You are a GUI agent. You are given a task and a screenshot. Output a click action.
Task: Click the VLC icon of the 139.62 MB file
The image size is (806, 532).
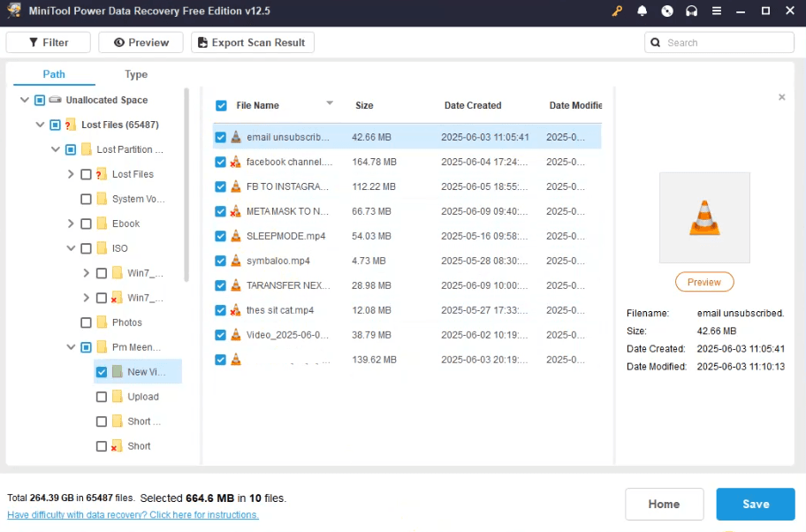tap(236, 360)
